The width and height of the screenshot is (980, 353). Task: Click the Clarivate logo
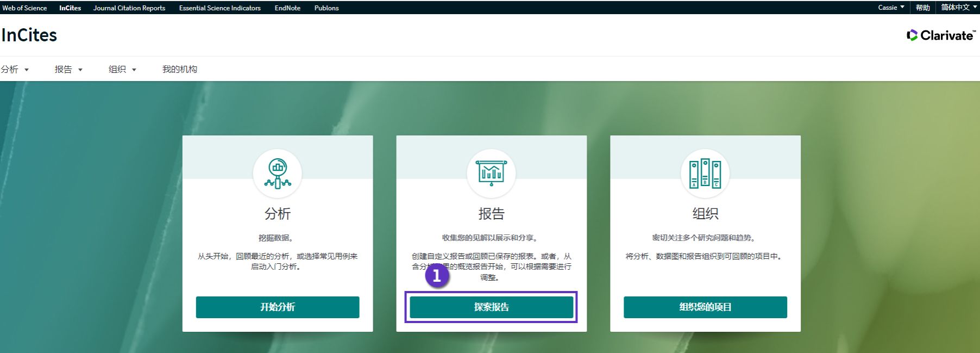tap(941, 35)
